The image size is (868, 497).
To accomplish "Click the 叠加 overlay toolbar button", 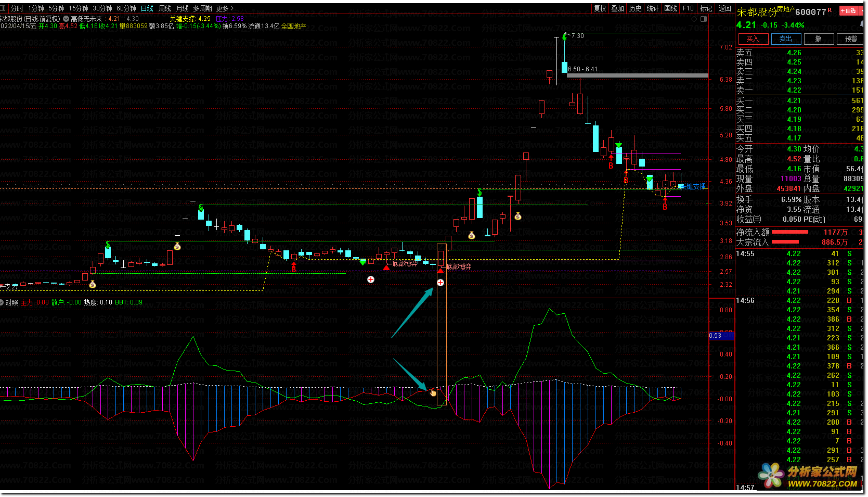I will [618, 8].
